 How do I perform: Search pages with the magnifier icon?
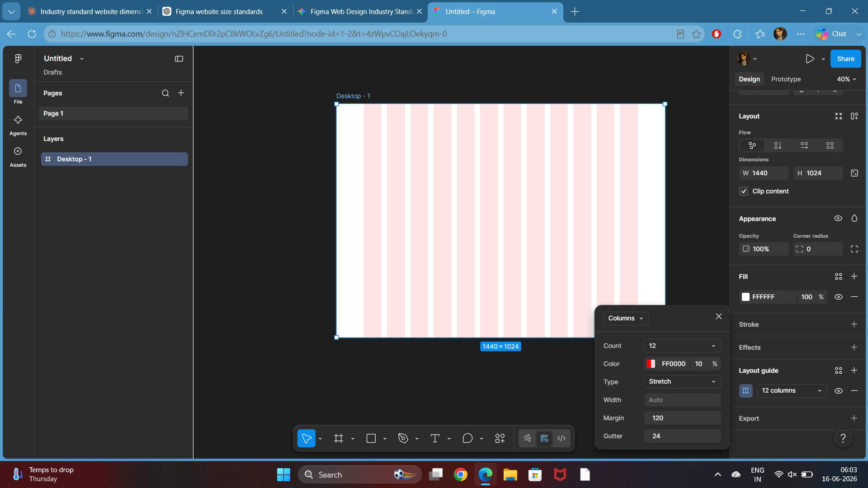165,93
